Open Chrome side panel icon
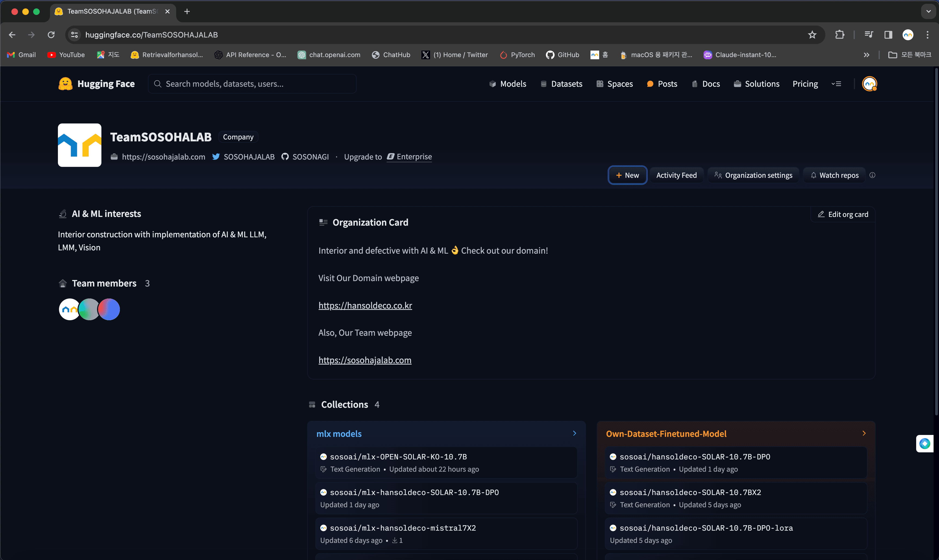 [x=888, y=35]
